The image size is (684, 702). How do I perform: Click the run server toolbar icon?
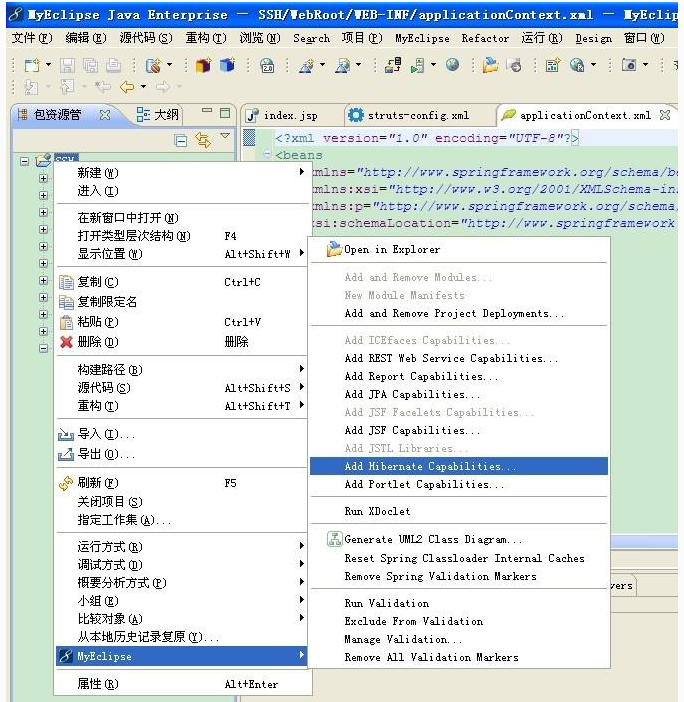418,66
